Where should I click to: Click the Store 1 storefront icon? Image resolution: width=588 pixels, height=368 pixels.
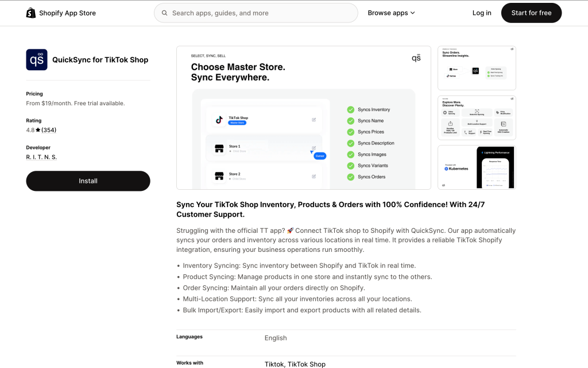[219, 148]
